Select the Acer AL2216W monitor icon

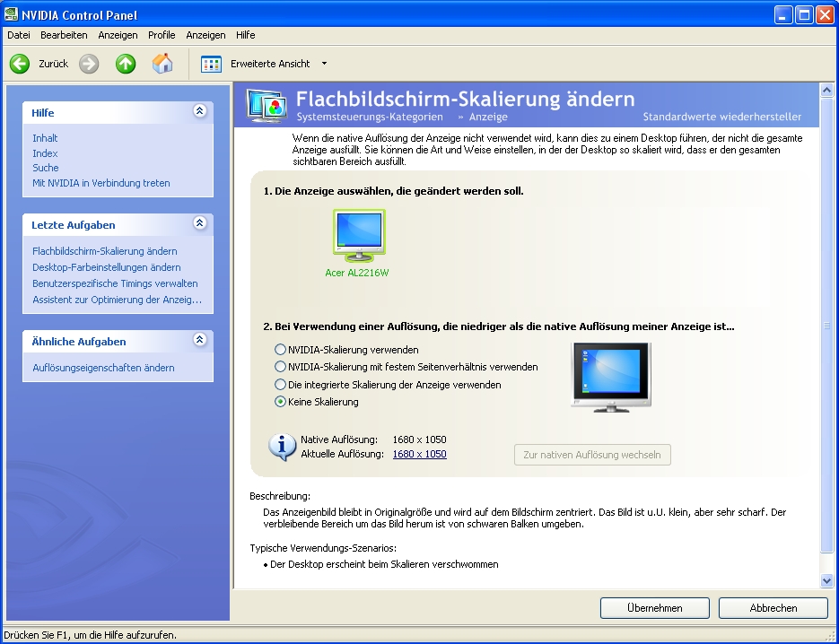point(359,236)
